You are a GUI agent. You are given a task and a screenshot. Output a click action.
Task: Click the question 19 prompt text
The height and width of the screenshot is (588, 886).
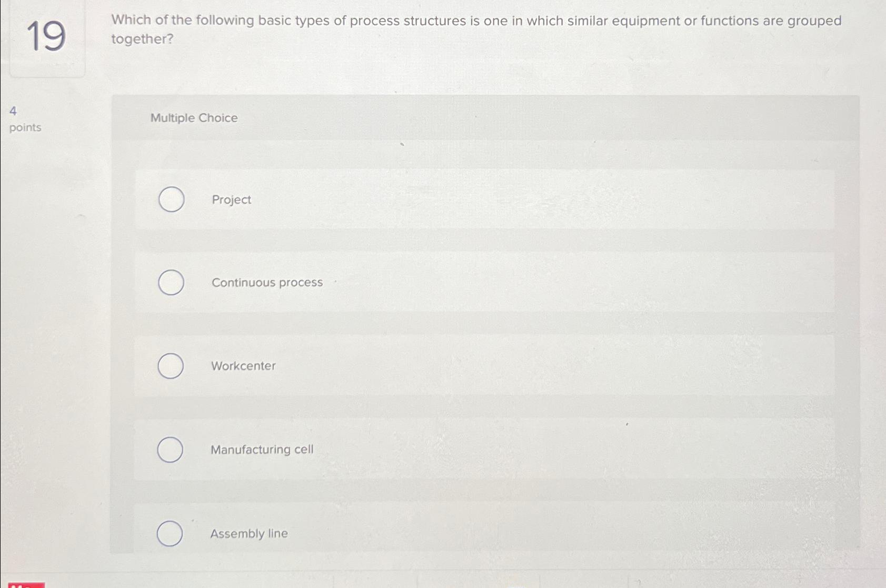click(474, 29)
